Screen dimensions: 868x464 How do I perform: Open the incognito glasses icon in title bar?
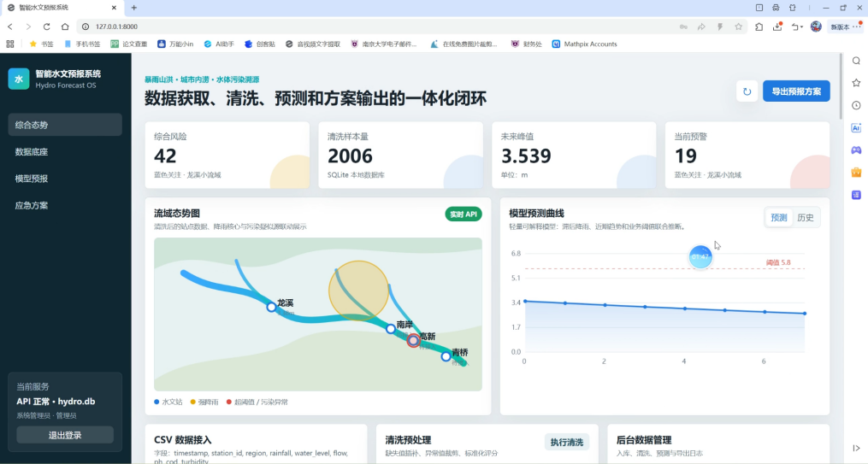point(776,8)
